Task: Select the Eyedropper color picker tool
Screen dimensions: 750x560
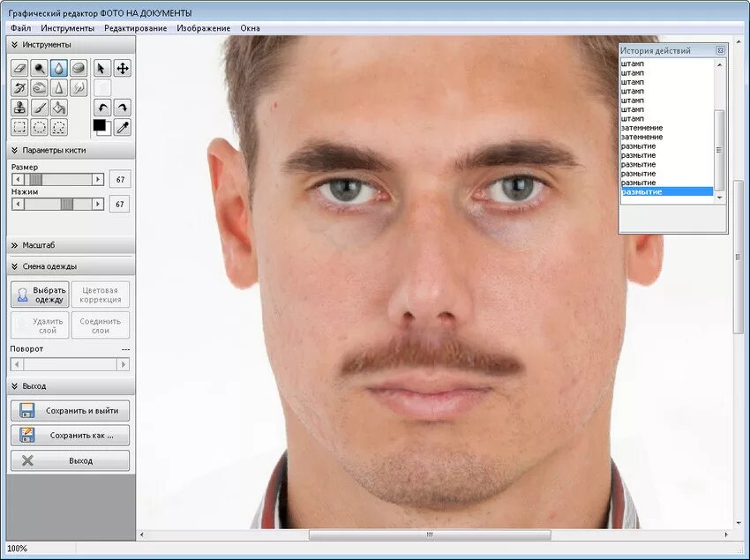Action: click(123, 127)
